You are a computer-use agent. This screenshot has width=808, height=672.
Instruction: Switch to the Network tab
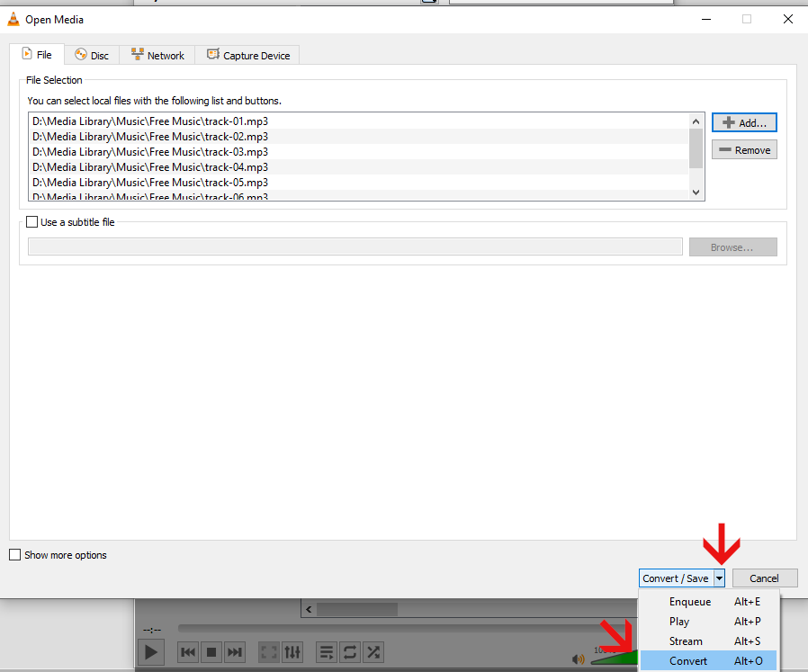157,55
